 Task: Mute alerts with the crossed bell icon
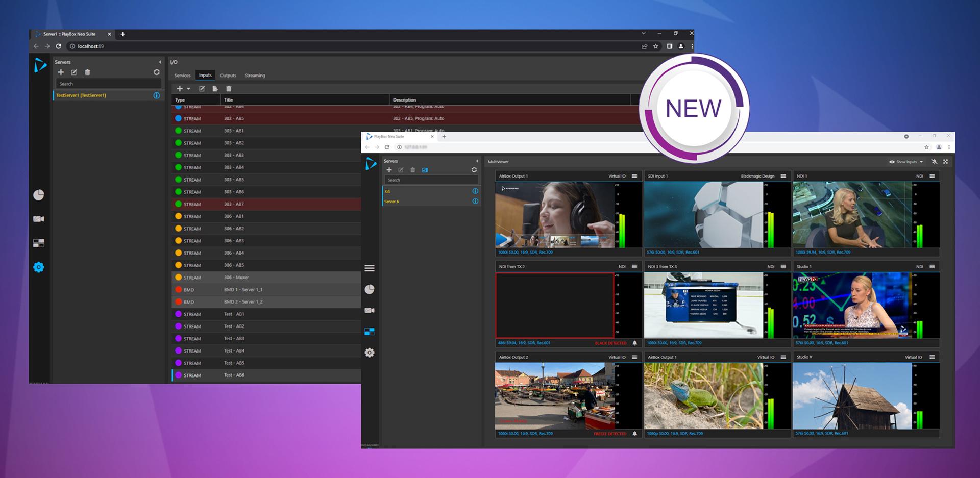click(x=934, y=161)
